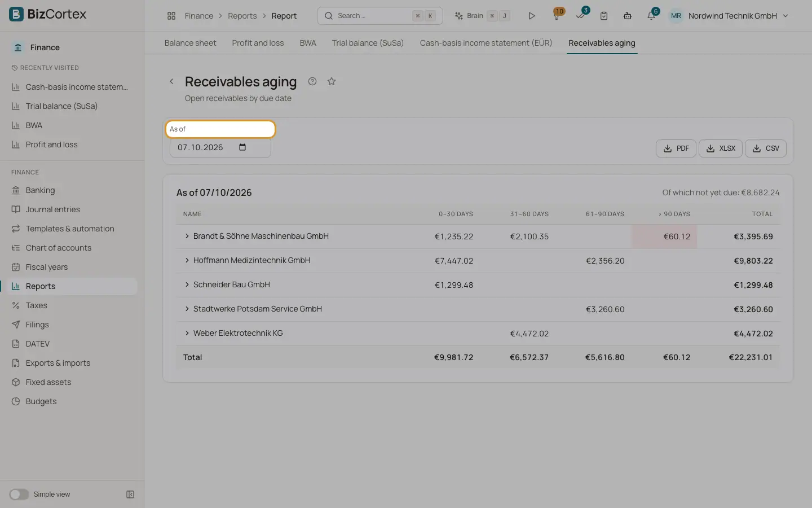Viewport: 812px width, 508px height.
Task: Go back using the arrow beside Receivables aging
Action: click(x=171, y=81)
